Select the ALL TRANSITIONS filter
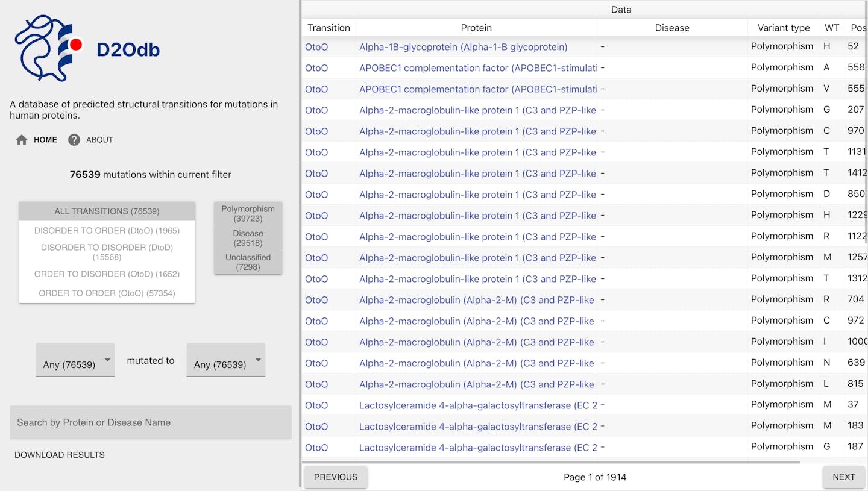This screenshot has height=491, width=868. pyautogui.click(x=107, y=211)
